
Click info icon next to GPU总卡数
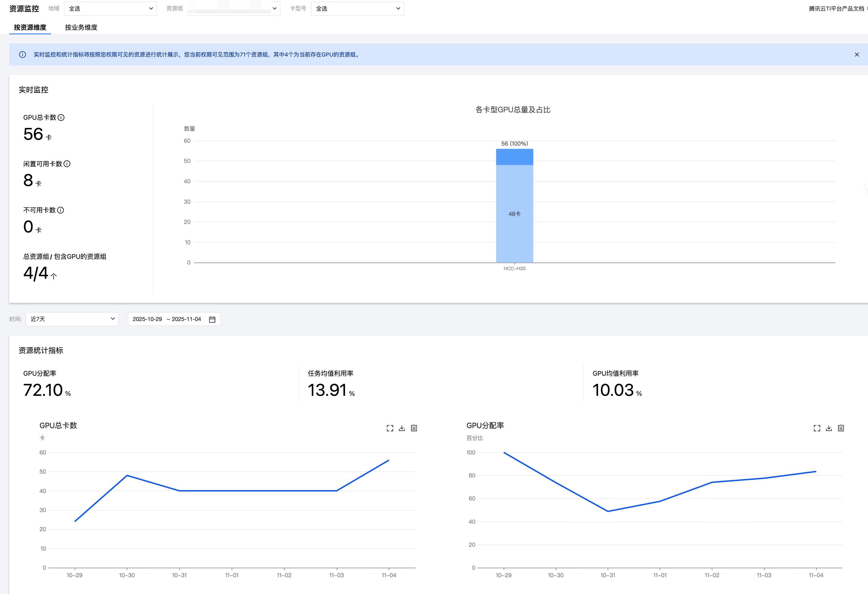pyautogui.click(x=61, y=117)
